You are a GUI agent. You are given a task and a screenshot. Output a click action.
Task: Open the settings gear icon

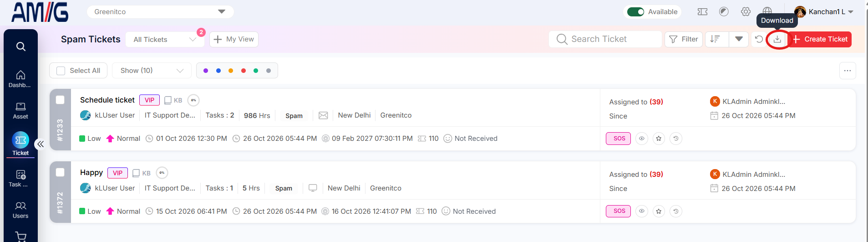click(x=746, y=12)
